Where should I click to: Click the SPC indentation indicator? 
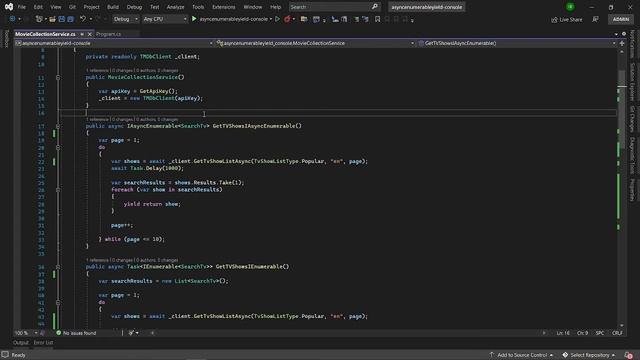[600, 333]
